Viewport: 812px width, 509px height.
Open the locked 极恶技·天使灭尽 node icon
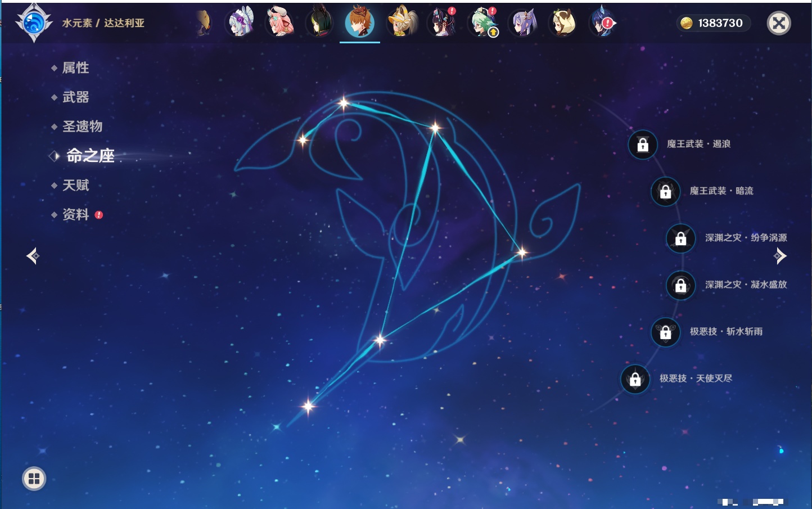point(635,379)
